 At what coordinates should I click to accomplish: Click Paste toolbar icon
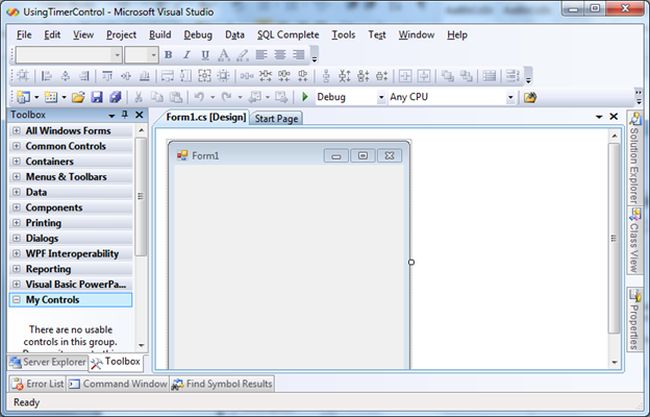pyautogui.click(x=176, y=97)
